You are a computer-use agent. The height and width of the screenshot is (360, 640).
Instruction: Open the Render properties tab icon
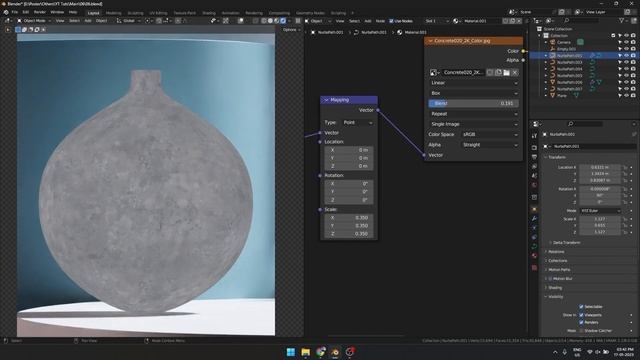(x=534, y=147)
